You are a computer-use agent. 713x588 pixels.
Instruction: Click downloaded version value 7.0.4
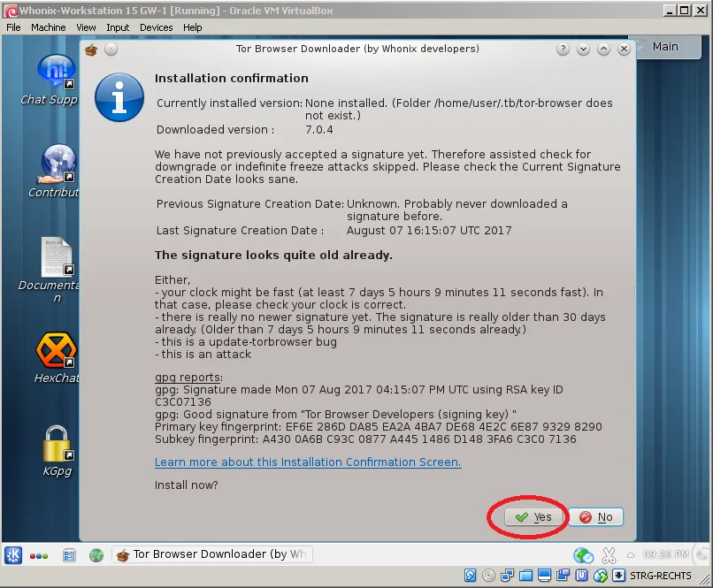click(x=318, y=130)
